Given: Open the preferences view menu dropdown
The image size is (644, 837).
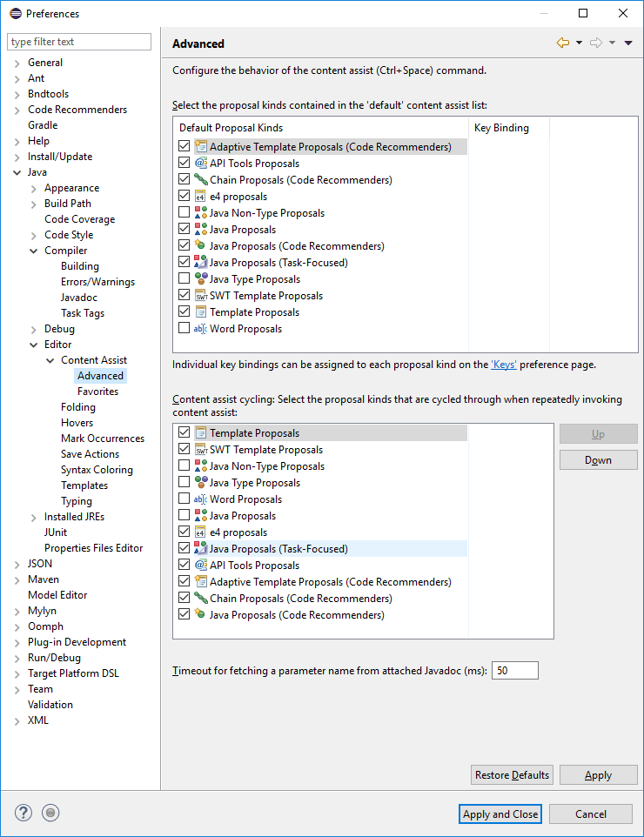Looking at the screenshot, I should pos(628,43).
